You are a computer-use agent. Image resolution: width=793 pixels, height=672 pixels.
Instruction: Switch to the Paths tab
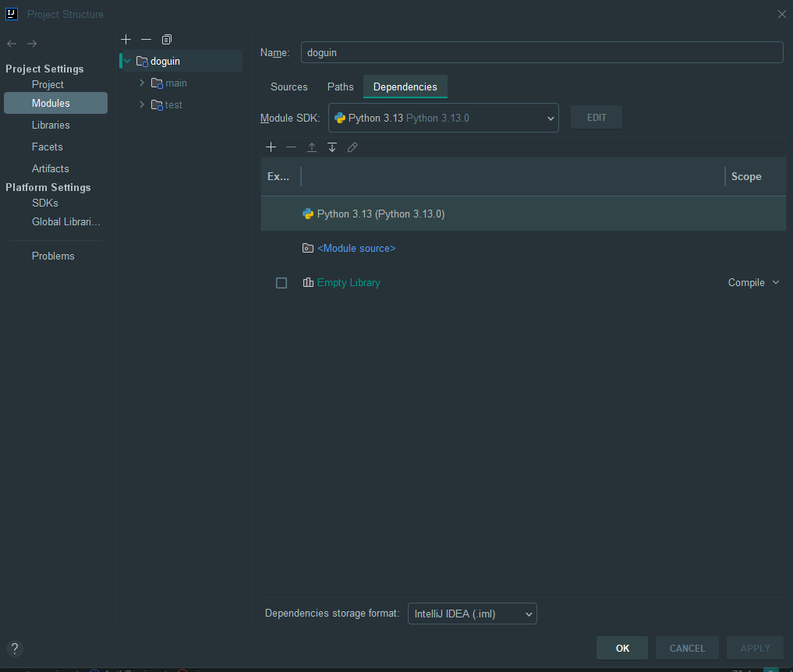coord(341,87)
